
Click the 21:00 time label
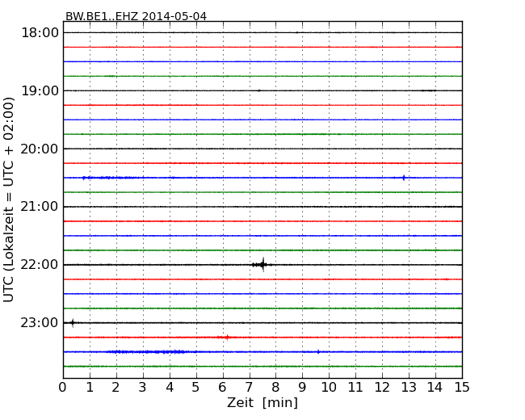tap(40, 207)
